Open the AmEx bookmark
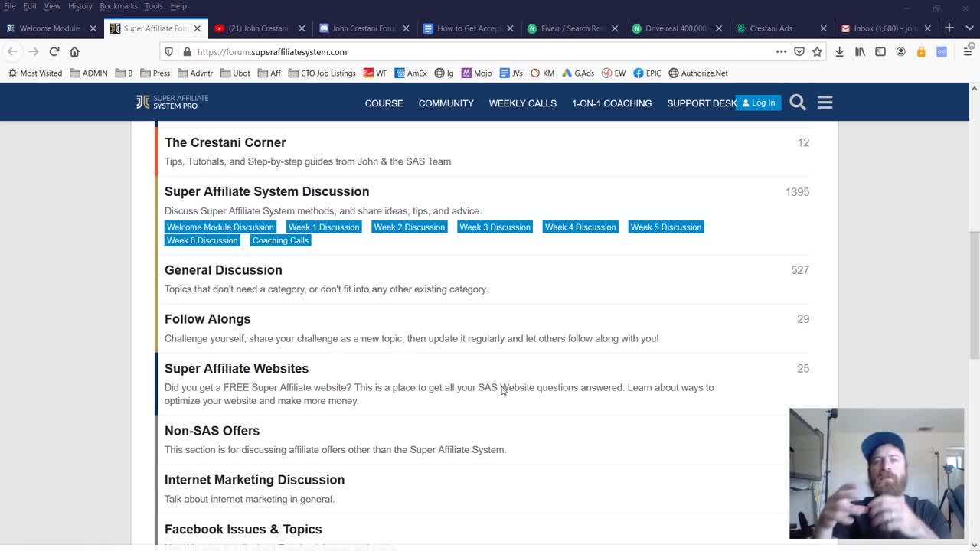 (411, 73)
